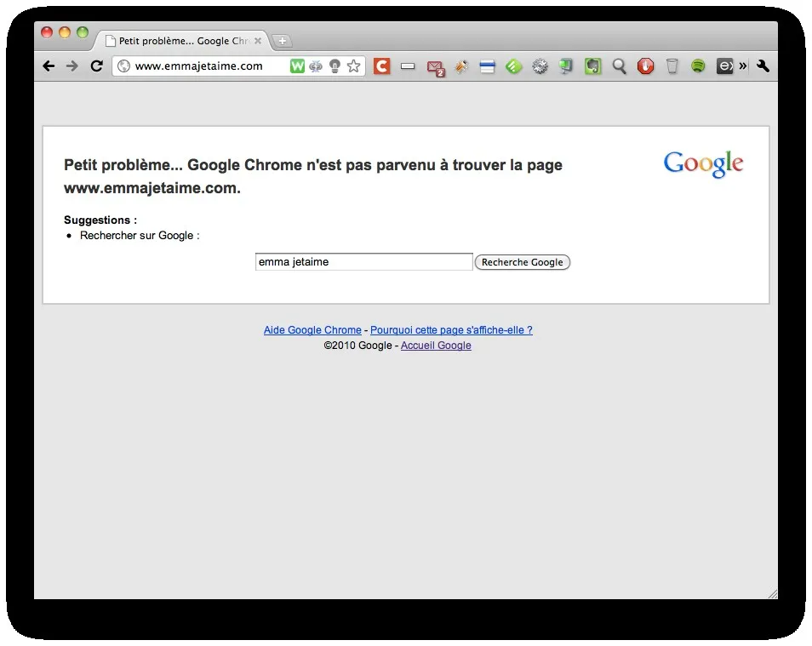Click the gray double-arrow sync icon in the address bar
The image size is (812, 646).
[x=316, y=66]
